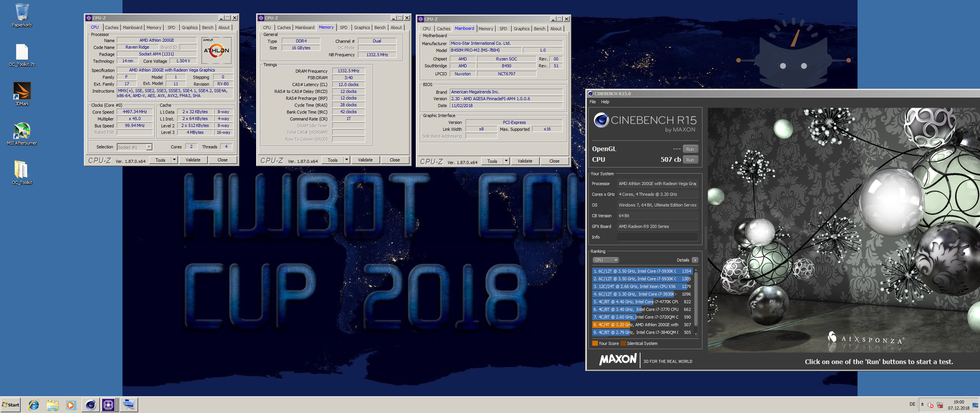Click the Cinebench rendered scene image
The height and width of the screenshot is (413, 980).
[x=843, y=229]
